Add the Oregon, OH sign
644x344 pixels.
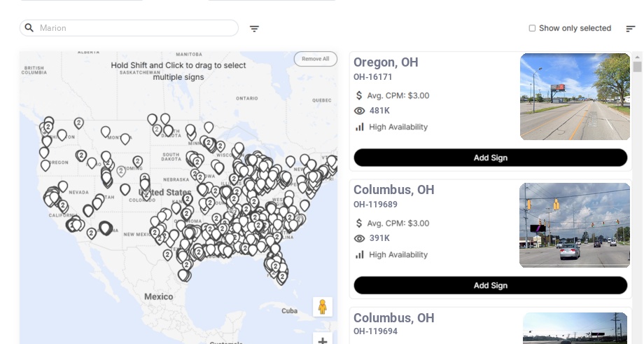pos(490,158)
